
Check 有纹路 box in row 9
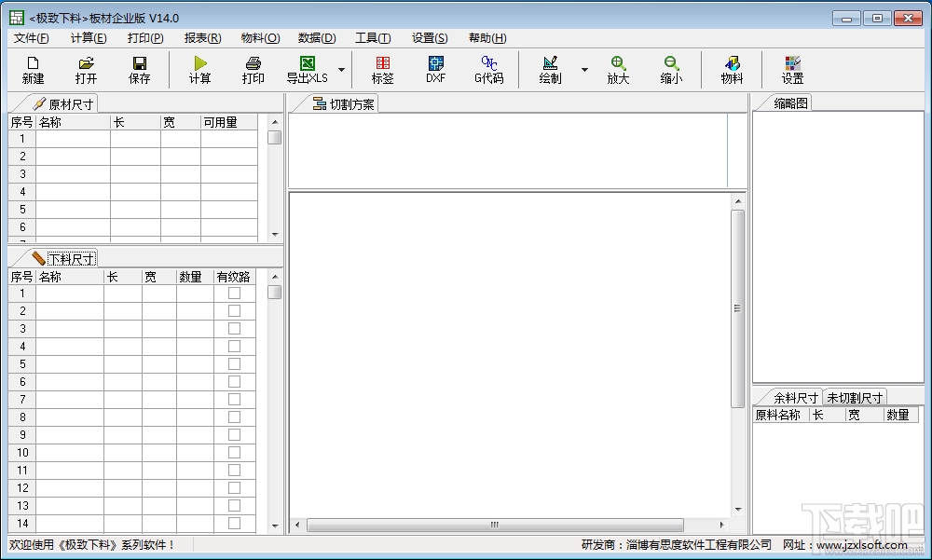[x=234, y=434]
